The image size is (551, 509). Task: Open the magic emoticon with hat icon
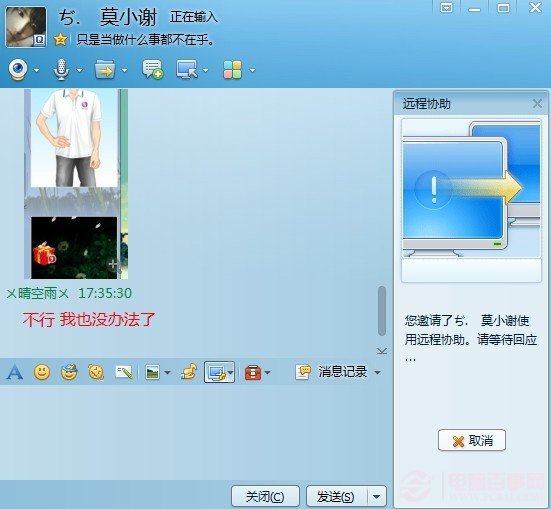(69, 372)
